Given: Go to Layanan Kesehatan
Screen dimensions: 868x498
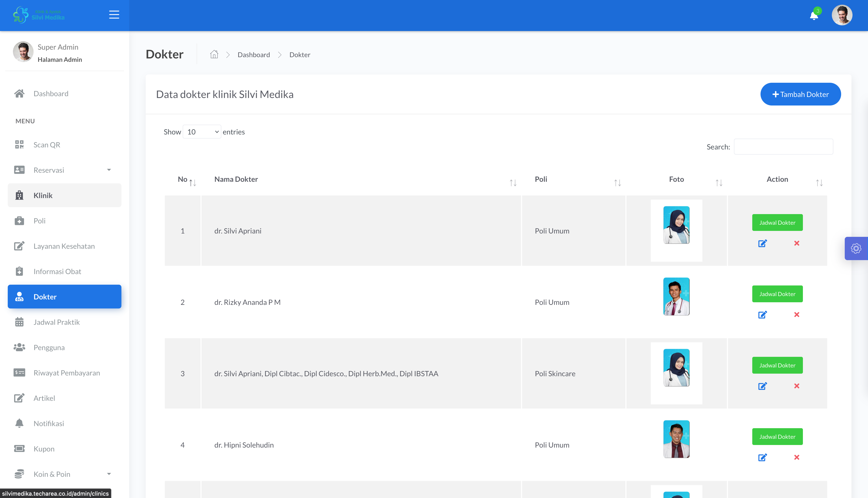Looking at the screenshot, I should (x=64, y=246).
